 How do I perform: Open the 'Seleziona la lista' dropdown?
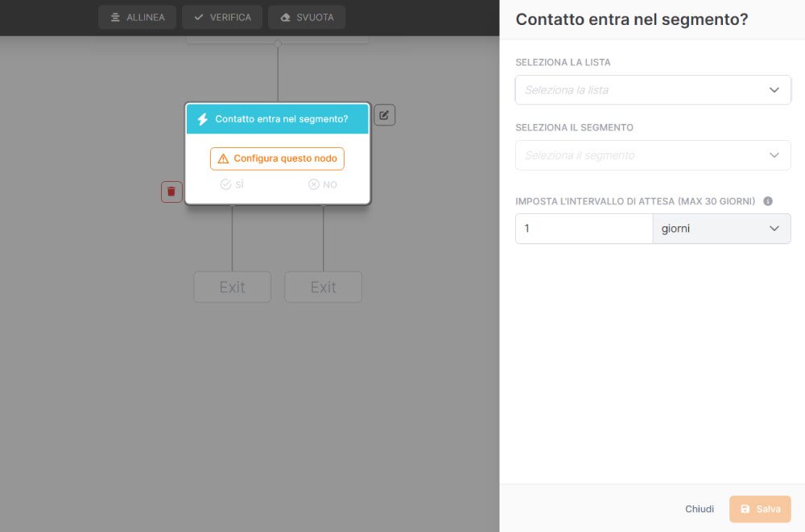point(653,90)
